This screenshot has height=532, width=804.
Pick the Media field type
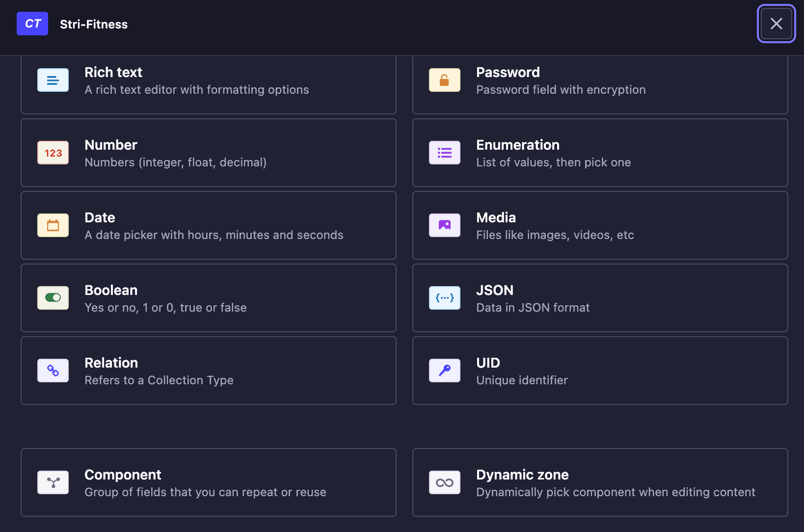[x=600, y=225]
